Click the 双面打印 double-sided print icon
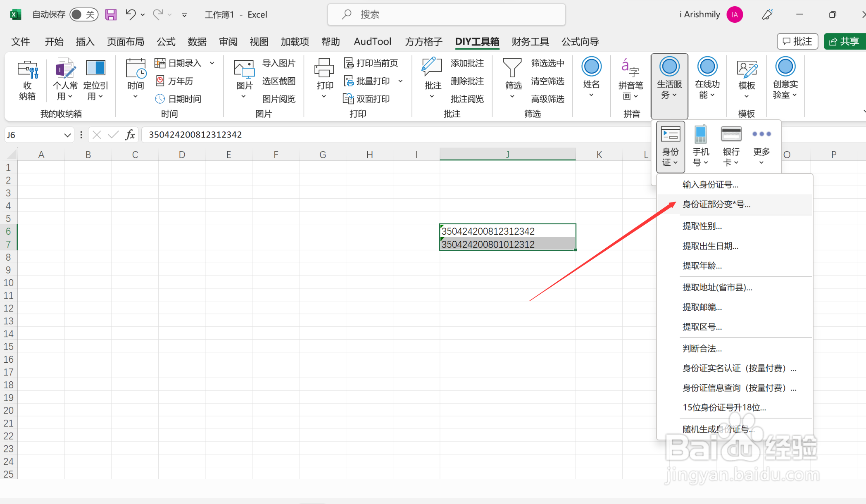866x504 pixels. [348, 99]
